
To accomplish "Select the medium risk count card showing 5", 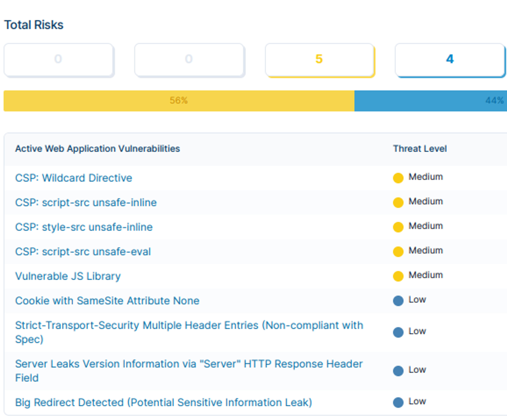I will pos(320,60).
